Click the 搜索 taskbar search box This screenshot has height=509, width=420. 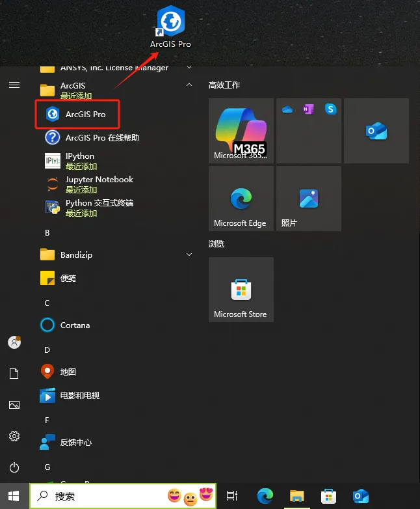123,496
